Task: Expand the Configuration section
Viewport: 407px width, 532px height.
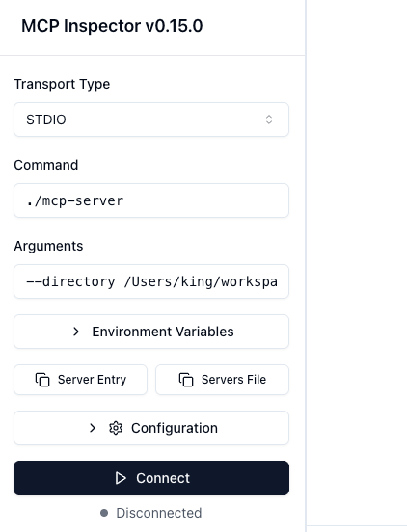Action: [151, 428]
